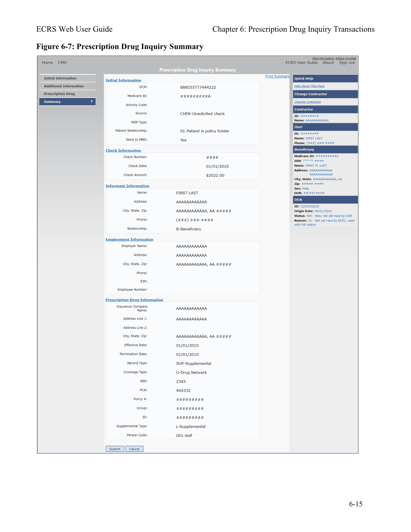This screenshot has height=532, width=411.
Task: Select Initial Information in left menu
Action: coord(67,78)
